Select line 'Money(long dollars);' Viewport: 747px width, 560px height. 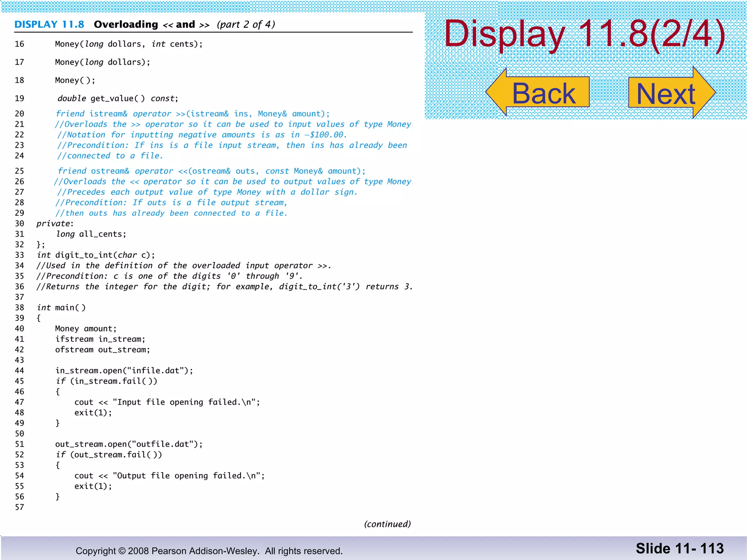coord(102,62)
